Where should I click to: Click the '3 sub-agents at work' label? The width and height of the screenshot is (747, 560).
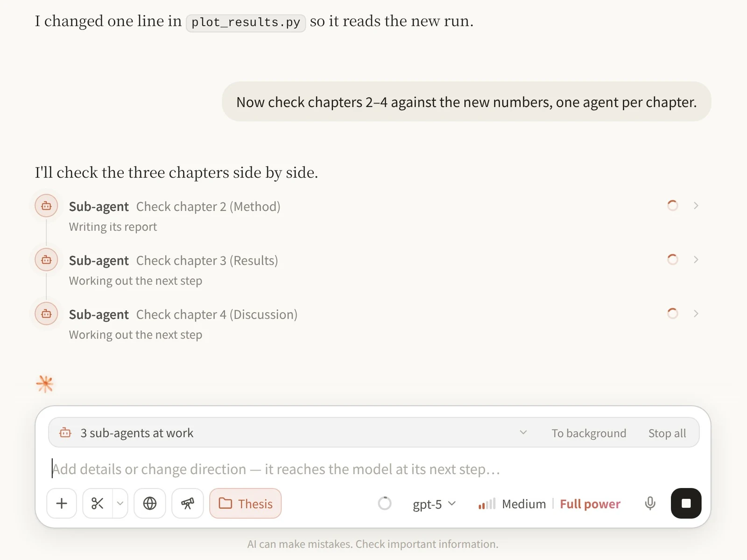click(137, 433)
